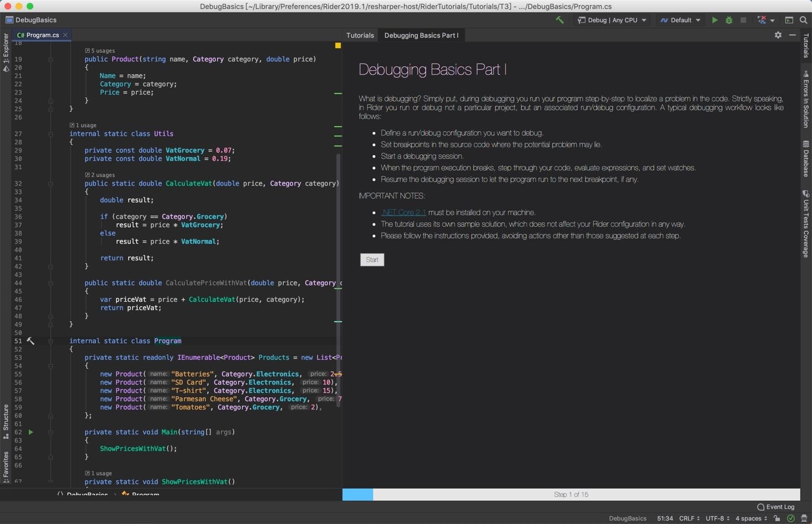The width and height of the screenshot is (812, 524).
Task: Open the Explorer tool window
Action: coord(6,52)
